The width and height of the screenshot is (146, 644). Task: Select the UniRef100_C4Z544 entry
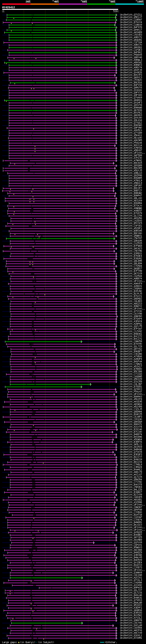(131, 276)
